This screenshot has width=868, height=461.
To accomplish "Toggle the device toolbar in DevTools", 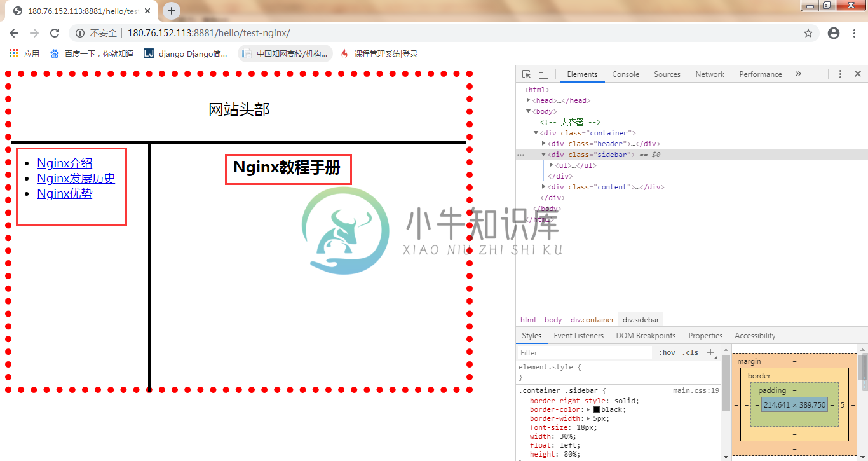I will [x=543, y=74].
